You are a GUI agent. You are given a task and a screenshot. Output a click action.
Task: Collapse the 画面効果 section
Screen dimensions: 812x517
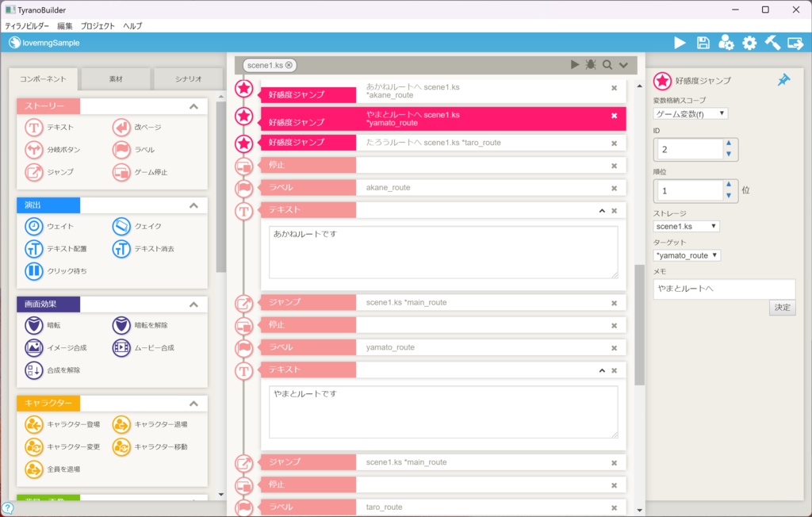coord(193,304)
